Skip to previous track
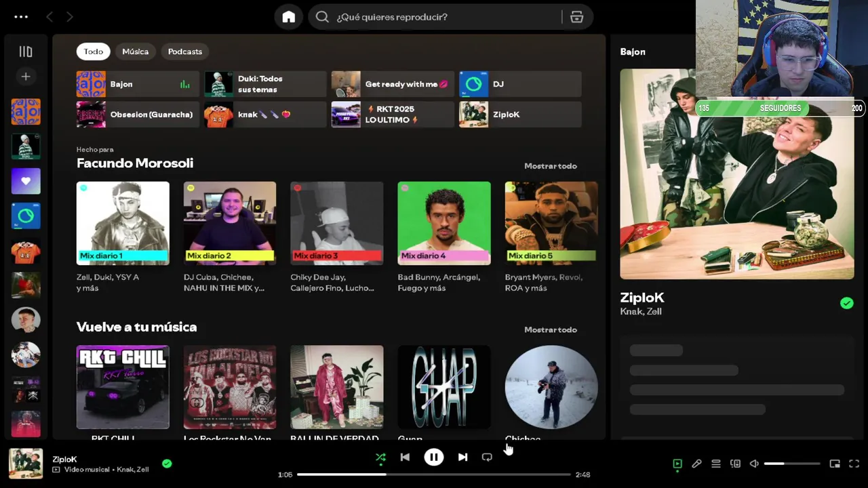The height and width of the screenshot is (488, 868). [405, 457]
